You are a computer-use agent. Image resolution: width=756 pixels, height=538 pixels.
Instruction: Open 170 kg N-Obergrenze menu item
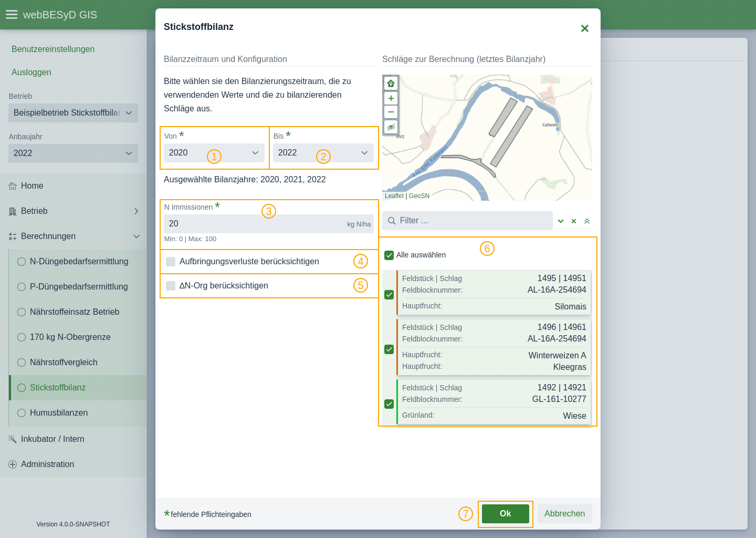point(78,337)
